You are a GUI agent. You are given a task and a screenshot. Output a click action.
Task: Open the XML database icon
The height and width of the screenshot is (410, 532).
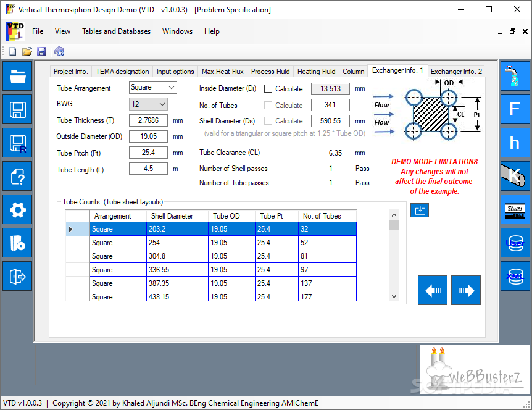[x=515, y=276]
